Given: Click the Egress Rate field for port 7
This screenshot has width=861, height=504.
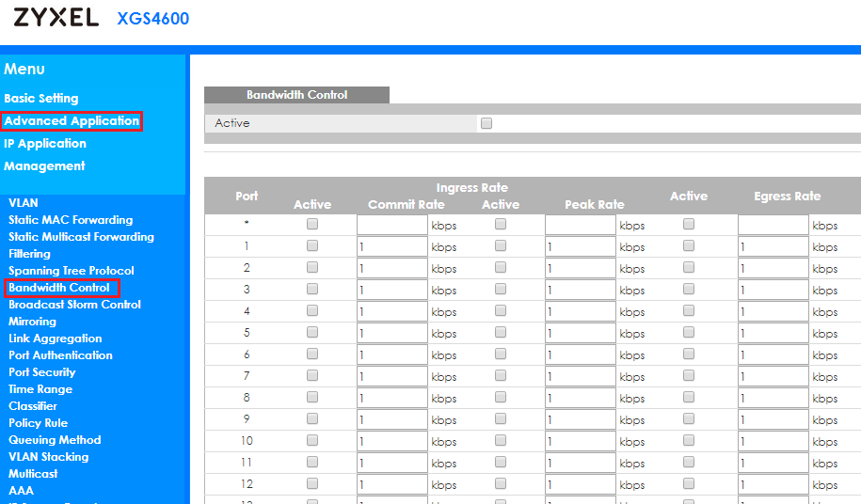Looking at the screenshot, I should click(x=773, y=376).
